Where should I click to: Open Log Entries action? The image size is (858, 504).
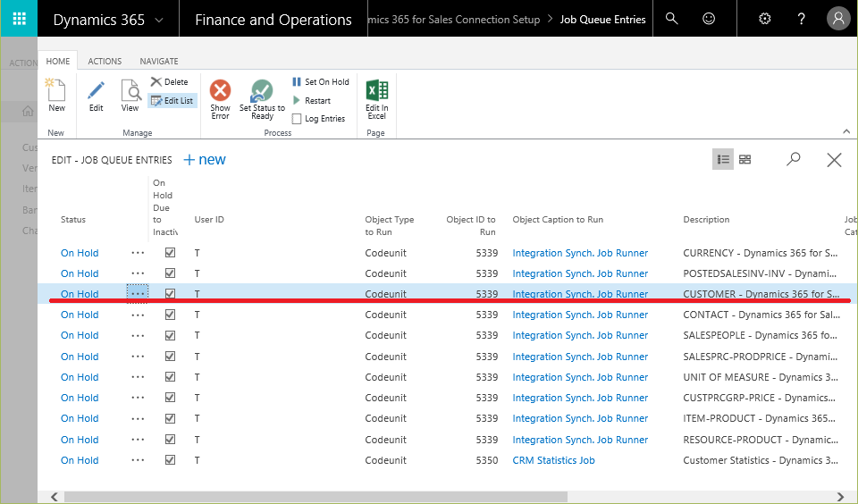pos(319,119)
